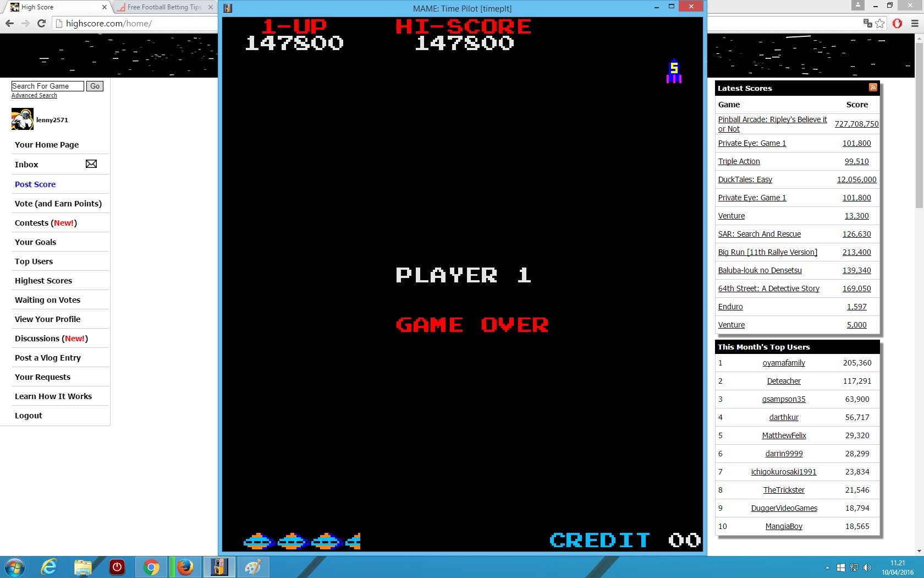Open the Post Score menu item

(35, 184)
